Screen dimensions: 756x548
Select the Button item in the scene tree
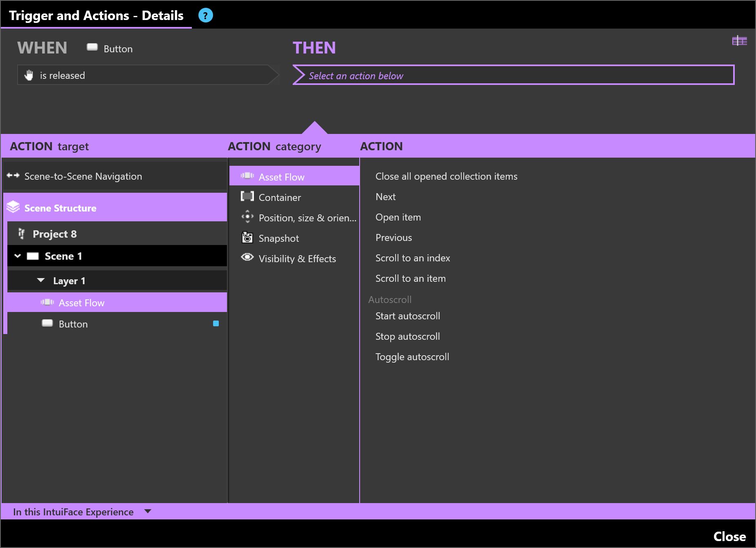(x=73, y=324)
